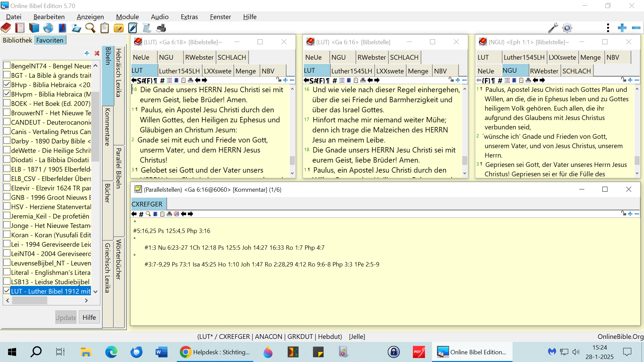Screen dimensions: 644x362
Task: Select the SCHLACH tab in Ga 6:16 window
Action: click(404, 57)
